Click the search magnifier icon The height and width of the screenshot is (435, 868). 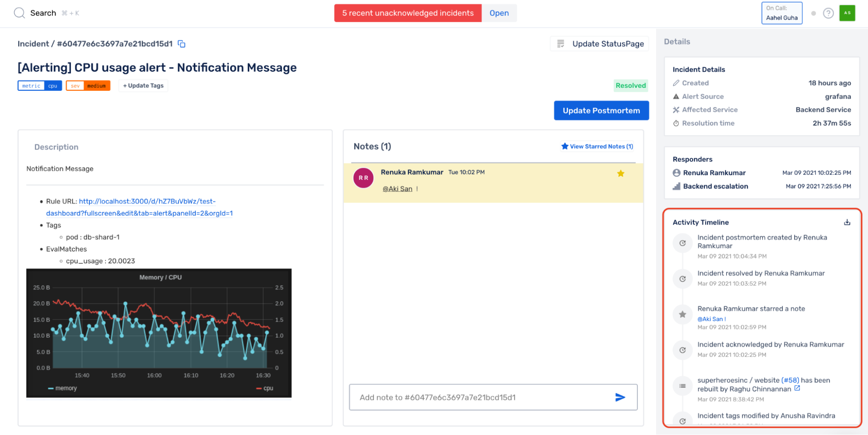click(19, 13)
